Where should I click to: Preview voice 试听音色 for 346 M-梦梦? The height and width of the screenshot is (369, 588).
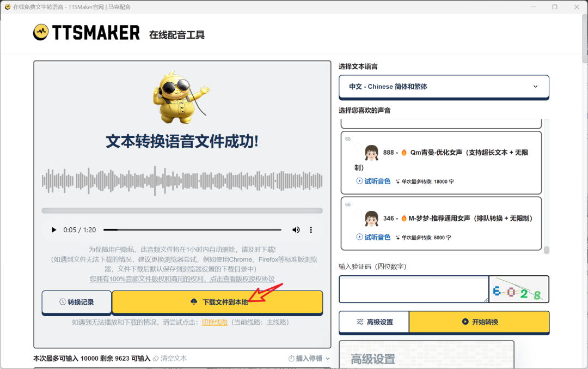coord(373,237)
